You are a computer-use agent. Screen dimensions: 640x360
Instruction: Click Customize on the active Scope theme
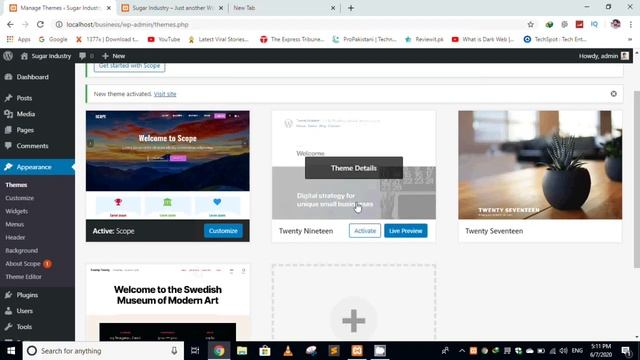[x=223, y=231]
